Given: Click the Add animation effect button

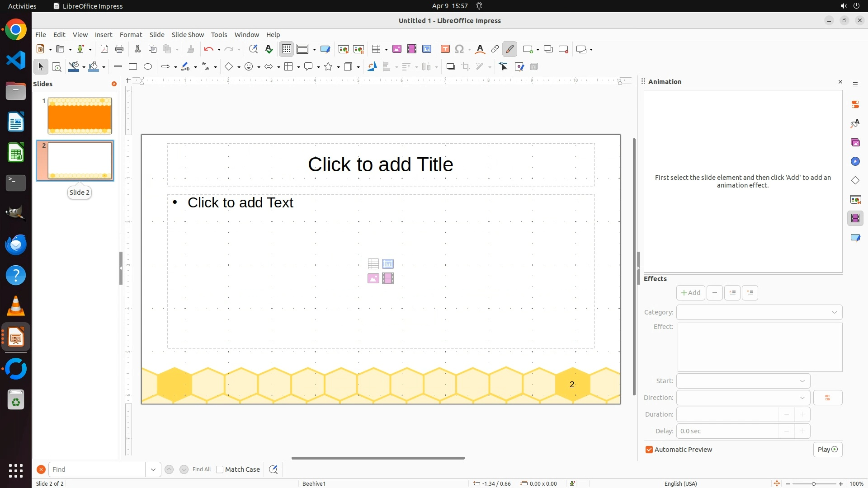Looking at the screenshot, I should point(690,293).
